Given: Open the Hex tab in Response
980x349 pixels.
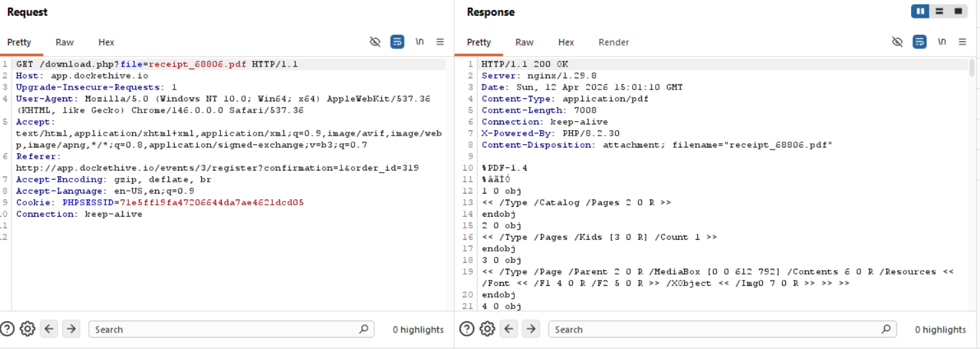Looking at the screenshot, I should [566, 42].
